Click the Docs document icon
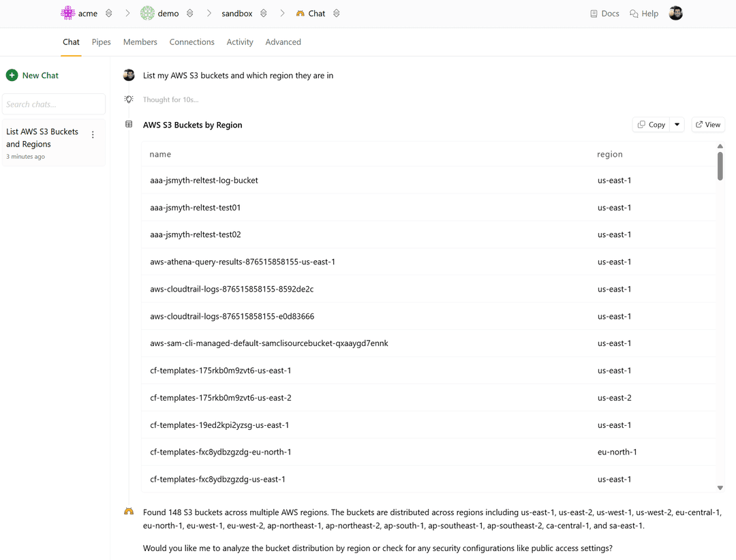736x560 pixels. (x=594, y=14)
